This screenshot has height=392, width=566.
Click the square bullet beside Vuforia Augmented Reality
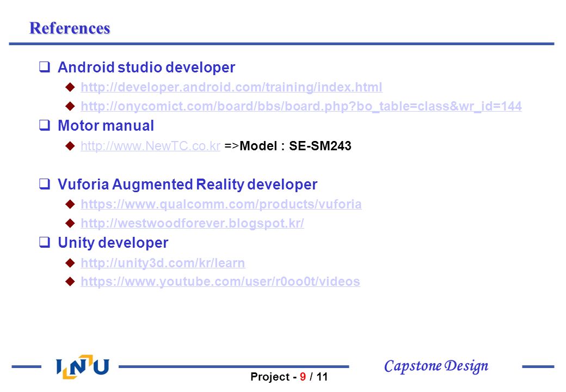(x=45, y=183)
